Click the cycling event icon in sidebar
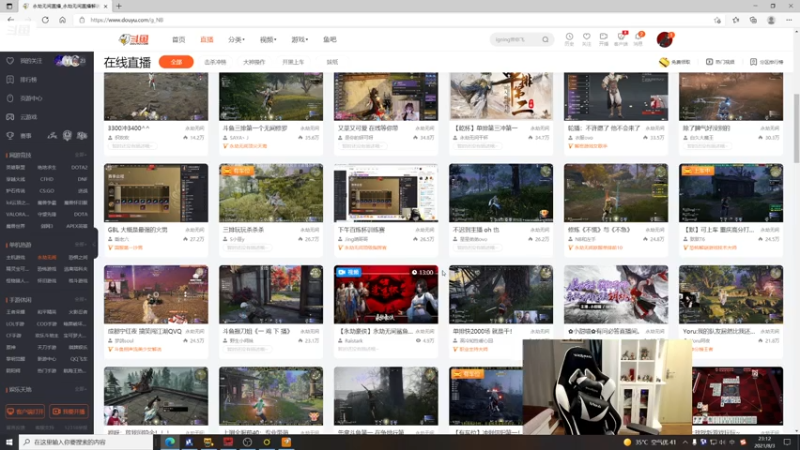Viewport: 800px width, 450px height. [52, 136]
